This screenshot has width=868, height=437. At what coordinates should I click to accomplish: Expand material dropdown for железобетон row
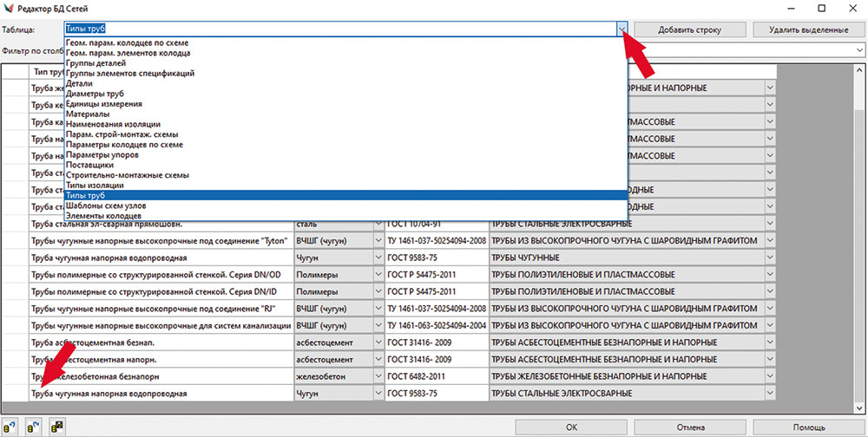[x=378, y=376]
